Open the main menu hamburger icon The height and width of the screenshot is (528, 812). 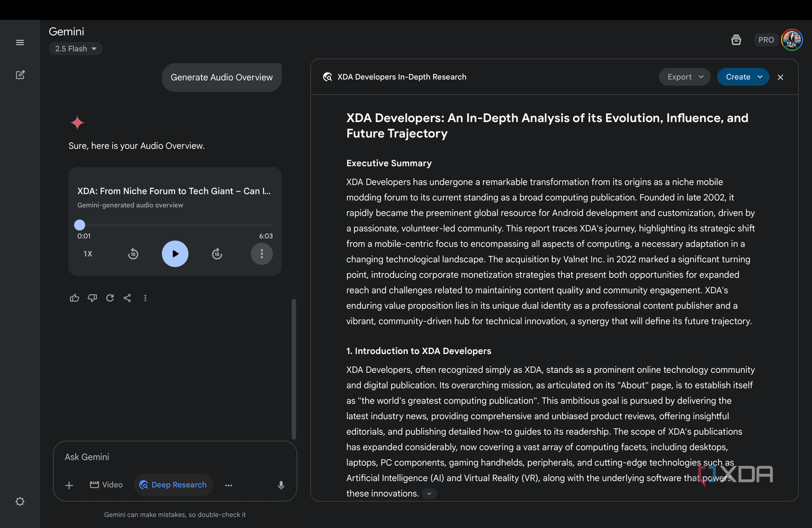point(20,43)
